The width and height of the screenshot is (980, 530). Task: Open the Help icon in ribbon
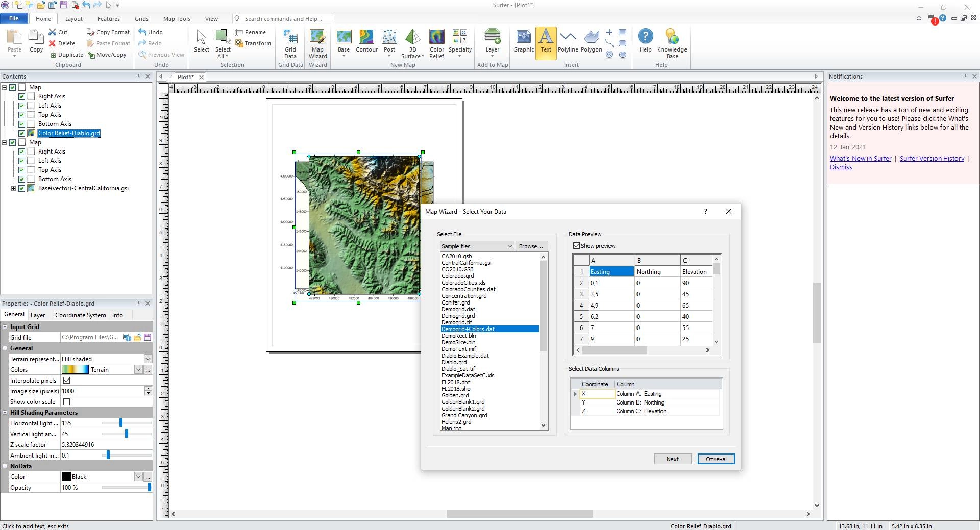(646, 41)
